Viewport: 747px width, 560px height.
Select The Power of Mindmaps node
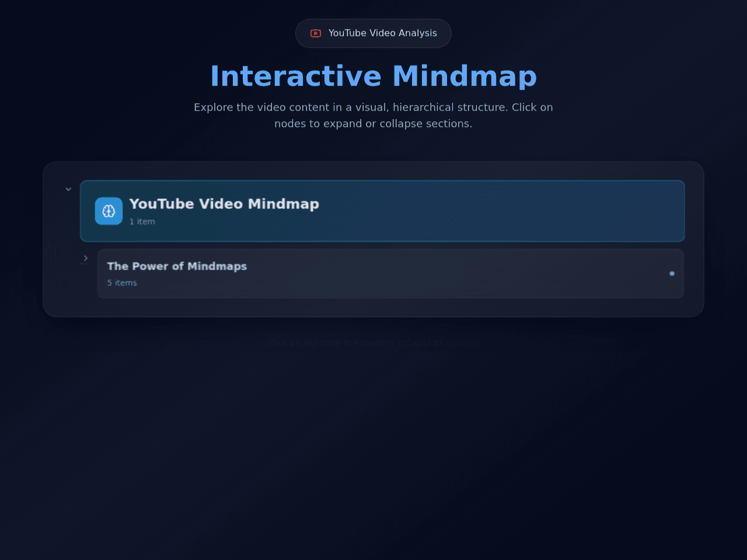(390, 274)
